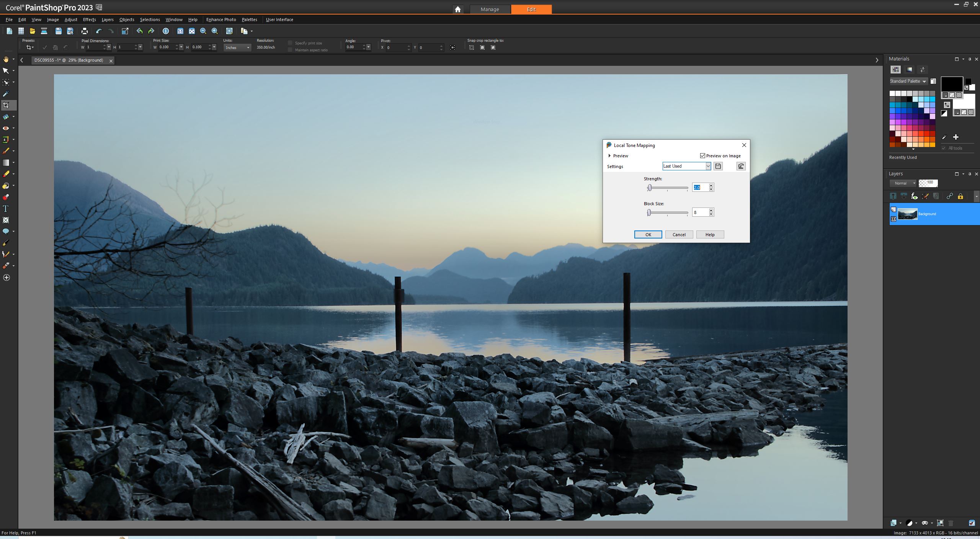
Task: Select the Dropper tool in left toolbar
Action: (6, 94)
